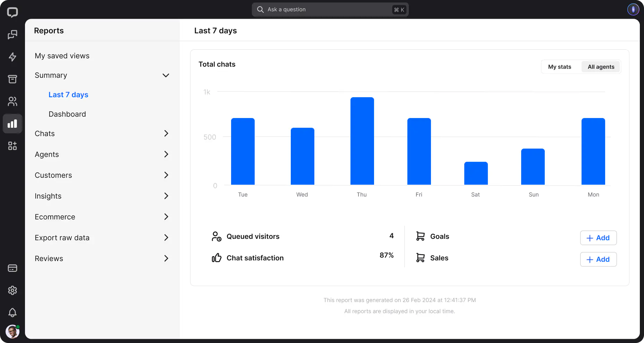Switch to All agents view
The width and height of the screenshot is (644, 343).
tap(601, 67)
